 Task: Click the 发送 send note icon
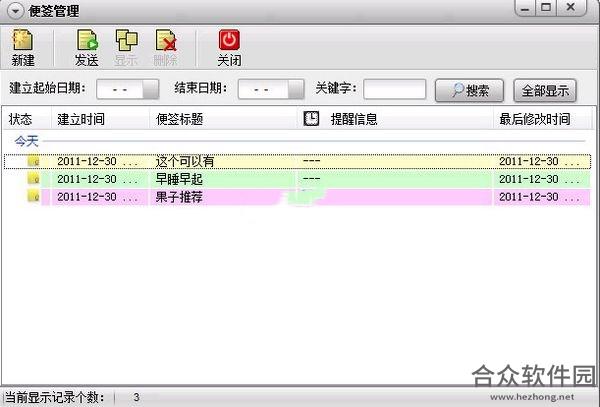point(87,40)
